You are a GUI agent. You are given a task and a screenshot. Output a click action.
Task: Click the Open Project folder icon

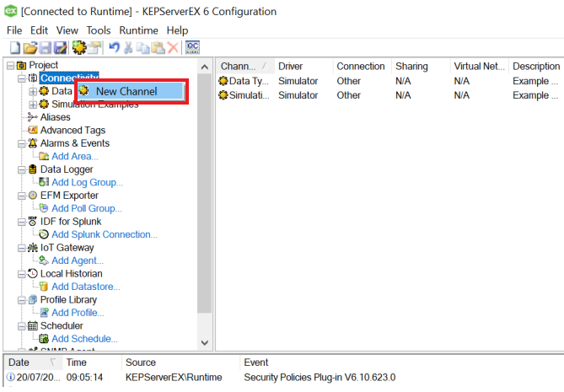30,48
